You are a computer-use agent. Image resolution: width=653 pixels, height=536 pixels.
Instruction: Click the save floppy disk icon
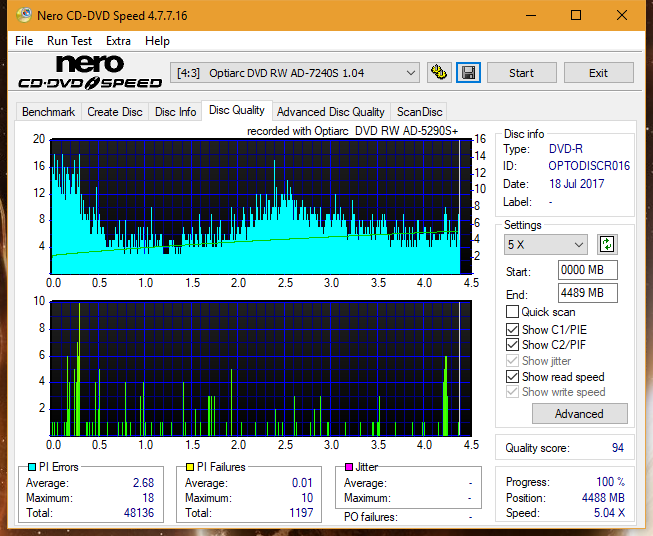(x=469, y=73)
